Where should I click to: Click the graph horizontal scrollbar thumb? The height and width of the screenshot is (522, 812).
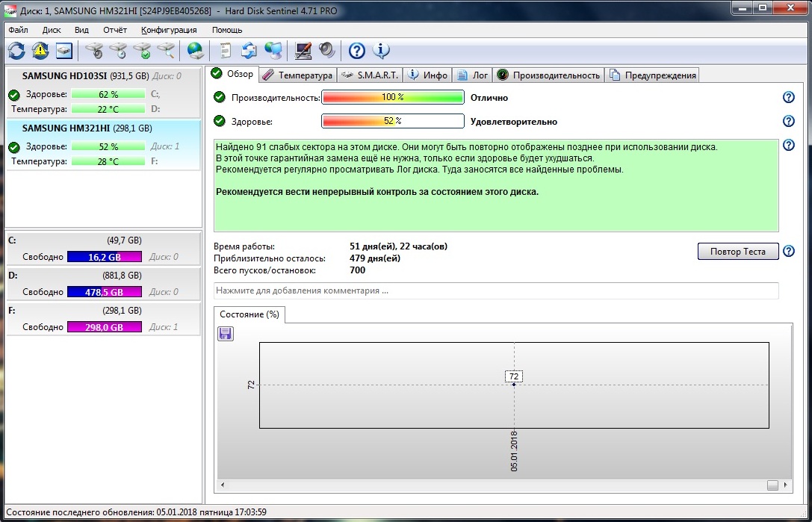click(x=772, y=485)
